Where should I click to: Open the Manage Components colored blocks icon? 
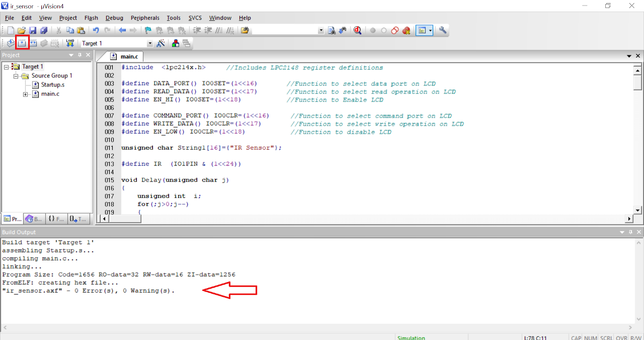tap(175, 43)
